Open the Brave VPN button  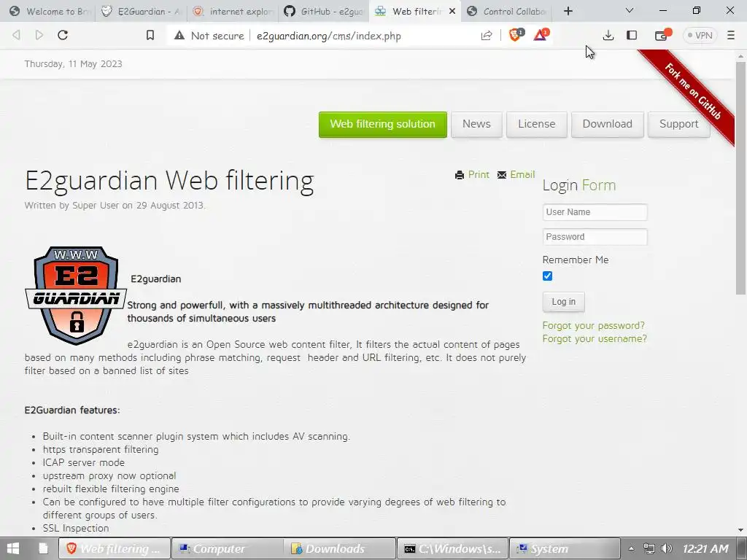point(700,35)
